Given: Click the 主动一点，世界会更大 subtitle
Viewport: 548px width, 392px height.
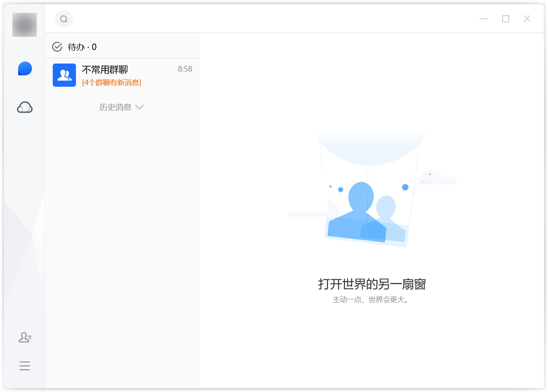Looking at the screenshot, I should pyautogui.click(x=371, y=300).
